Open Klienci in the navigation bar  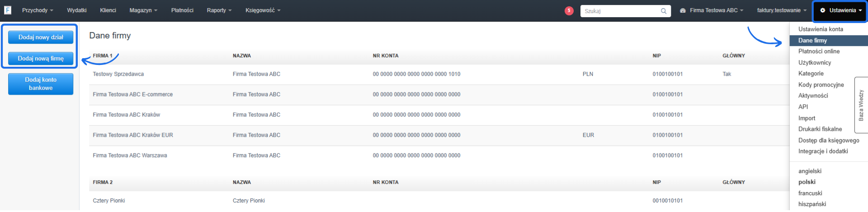click(108, 10)
